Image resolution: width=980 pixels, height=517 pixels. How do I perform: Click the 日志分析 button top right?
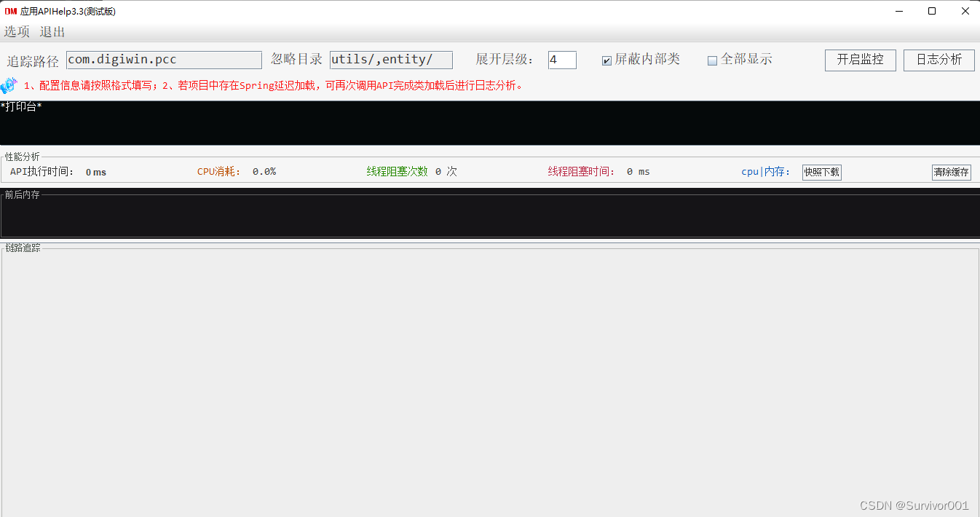click(x=938, y=60)
